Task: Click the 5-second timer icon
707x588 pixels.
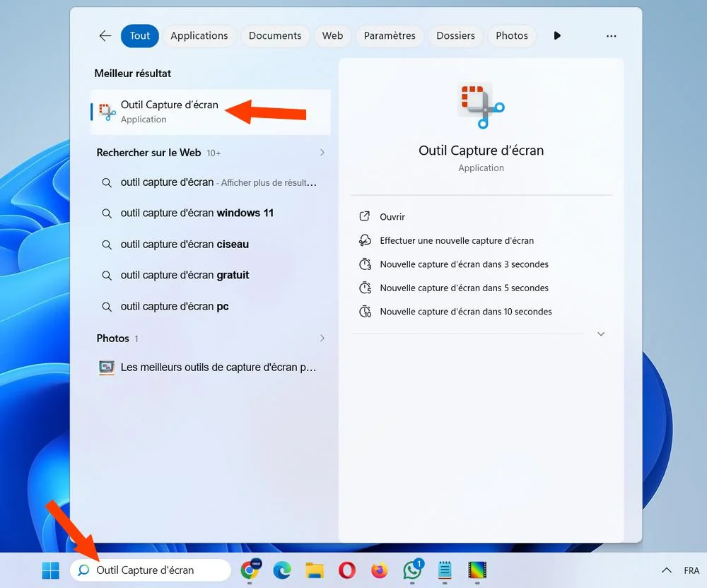Action: point(365,288)
